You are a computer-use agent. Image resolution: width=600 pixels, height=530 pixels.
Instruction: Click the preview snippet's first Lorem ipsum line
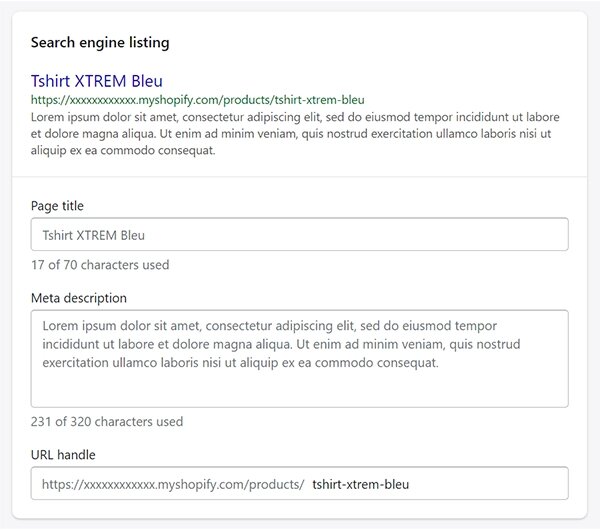tap(295, 117)
